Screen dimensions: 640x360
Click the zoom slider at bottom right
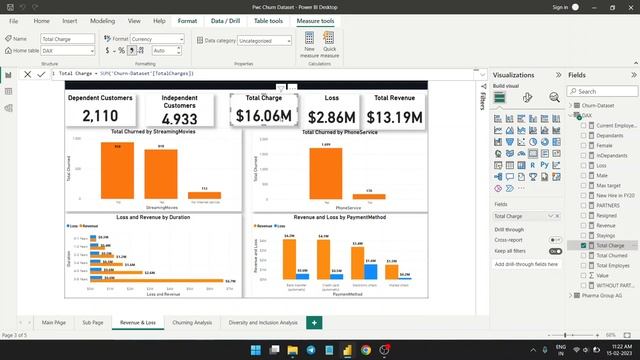pos(573,335)
